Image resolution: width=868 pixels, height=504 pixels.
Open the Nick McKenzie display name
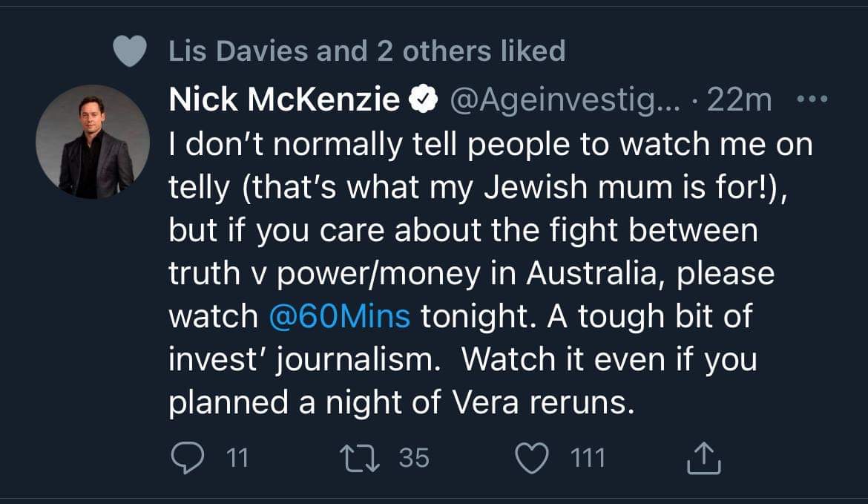284,99
